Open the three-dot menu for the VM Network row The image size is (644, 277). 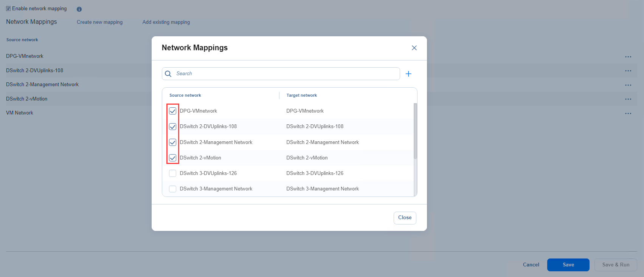[628, 113]
